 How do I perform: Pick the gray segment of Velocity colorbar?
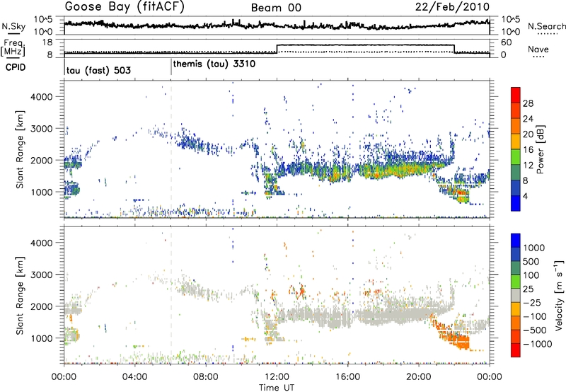516,295
